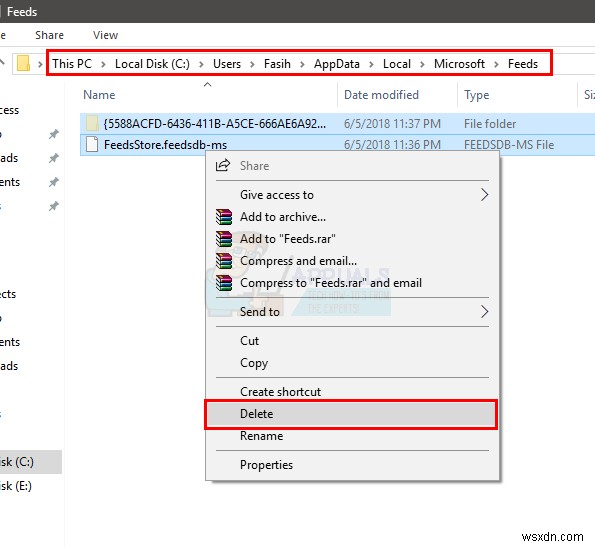Choose Give access to in the context menu
This screenshot has height=547, width=595.
click(x=277, y=195)
